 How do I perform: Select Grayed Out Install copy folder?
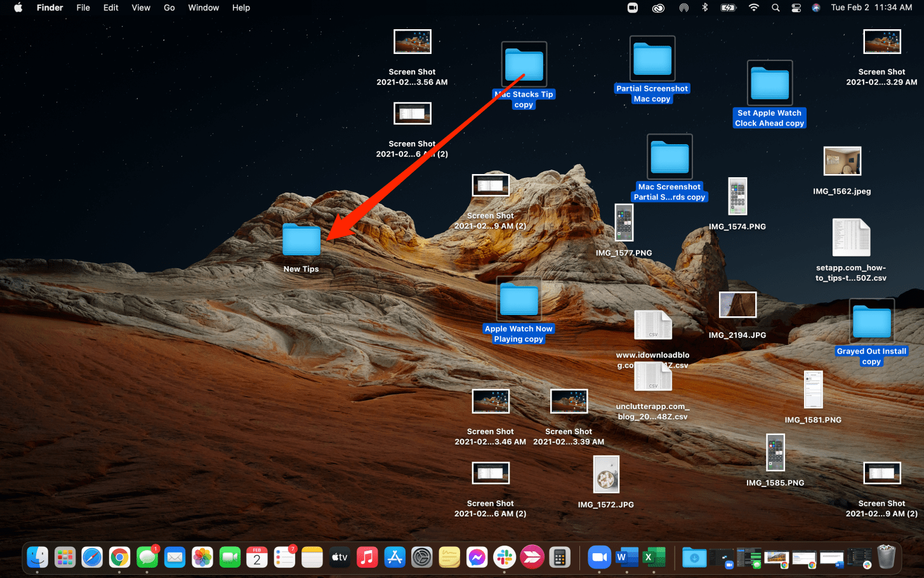point(872,321)
